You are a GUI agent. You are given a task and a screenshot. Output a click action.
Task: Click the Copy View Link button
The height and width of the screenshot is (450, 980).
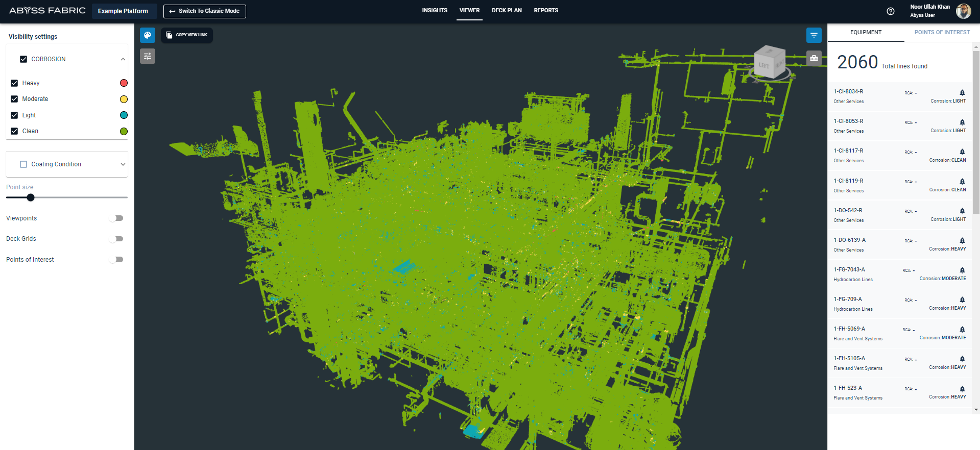187,35
